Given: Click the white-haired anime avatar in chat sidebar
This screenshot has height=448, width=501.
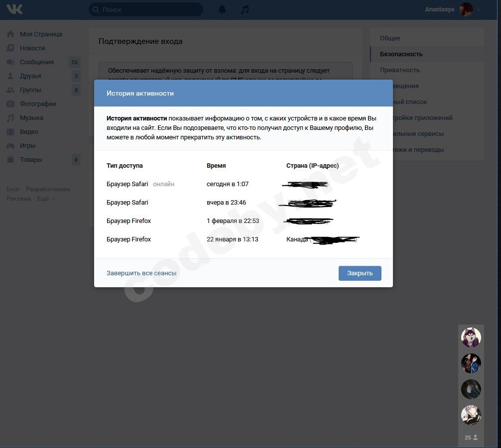Looking at the screenshot, I should [x=471, y=415].
